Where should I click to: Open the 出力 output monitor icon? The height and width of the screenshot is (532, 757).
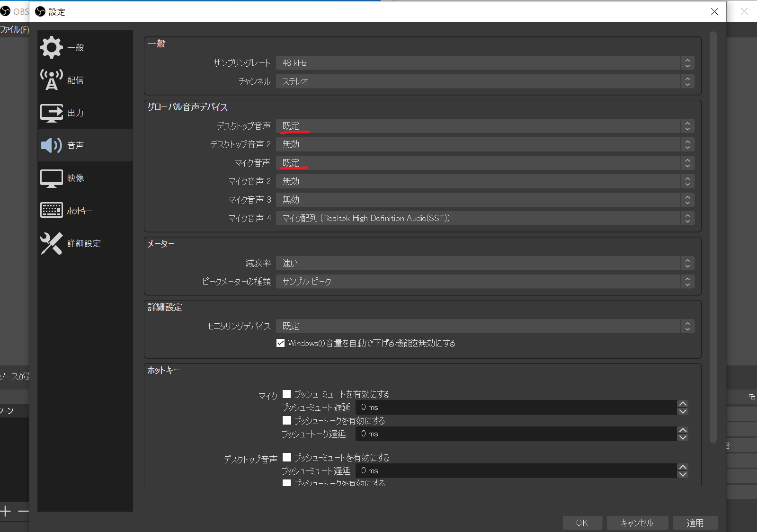[51, 113]
